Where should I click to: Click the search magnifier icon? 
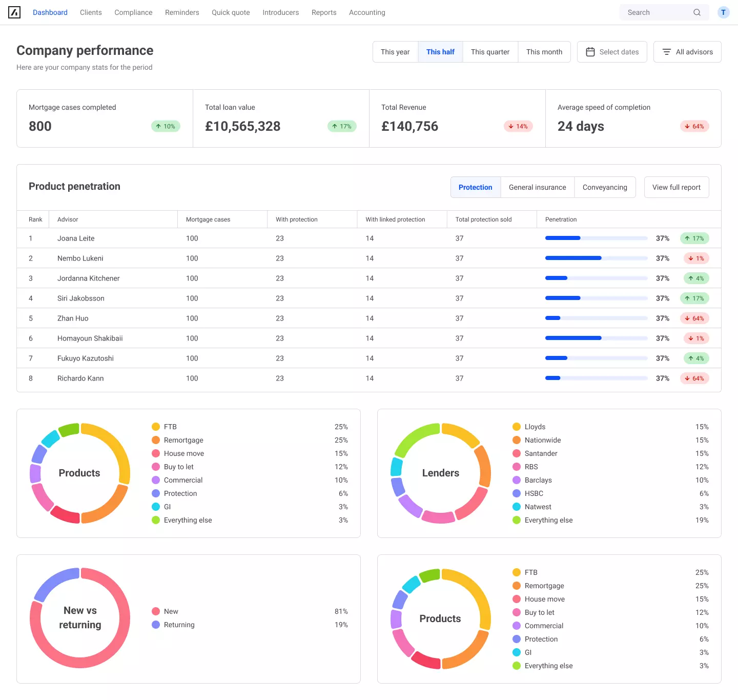[697, 12]
